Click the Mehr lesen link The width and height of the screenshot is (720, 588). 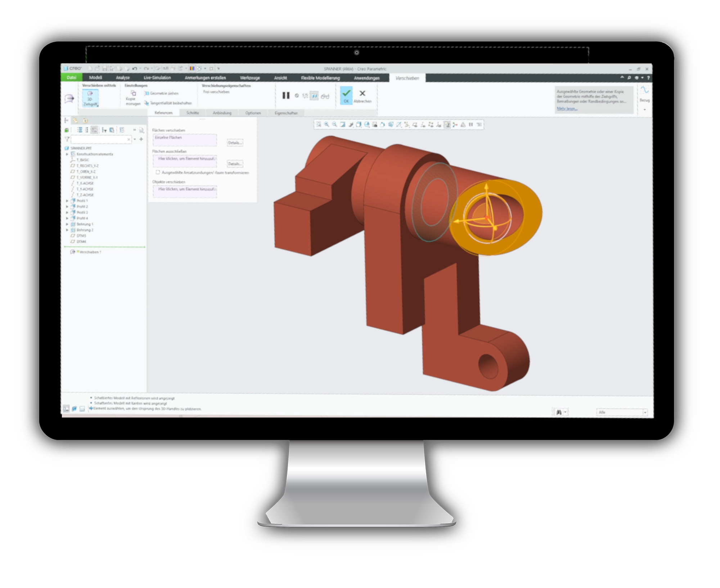[567, 108]
